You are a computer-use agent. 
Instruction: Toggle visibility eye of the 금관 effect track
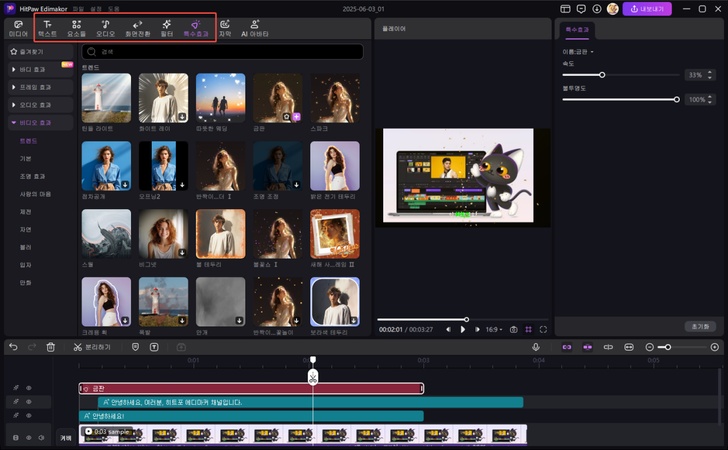point(29,388)
